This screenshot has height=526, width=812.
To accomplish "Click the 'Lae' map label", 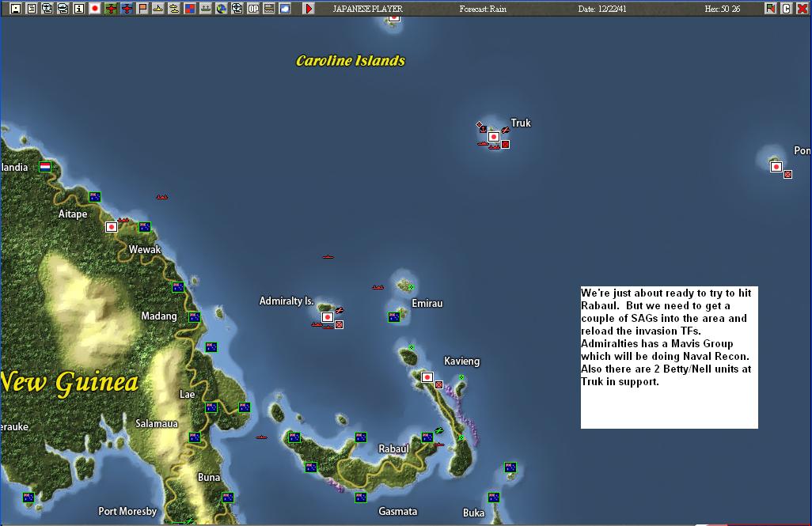I will coord(187,394).
